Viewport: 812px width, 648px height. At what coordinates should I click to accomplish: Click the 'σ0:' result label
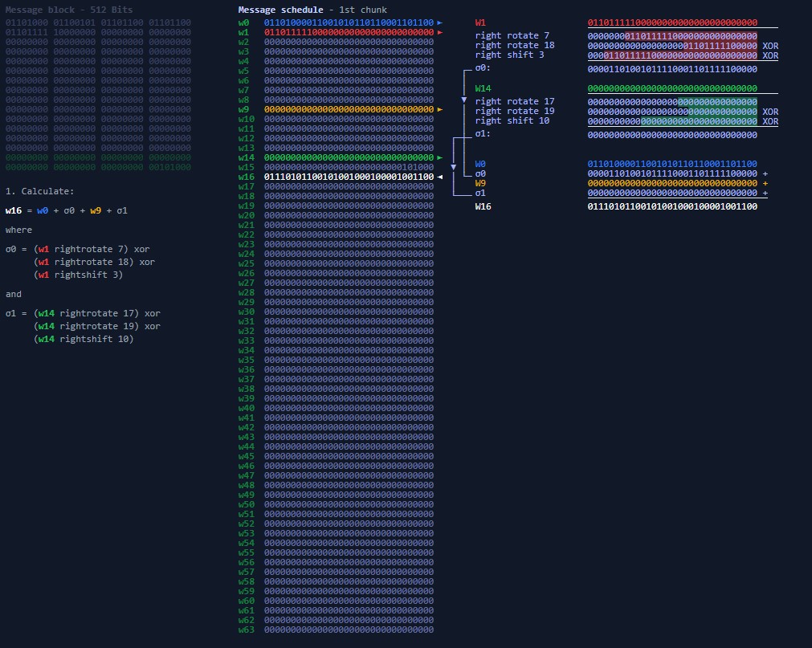pos(483,67)
